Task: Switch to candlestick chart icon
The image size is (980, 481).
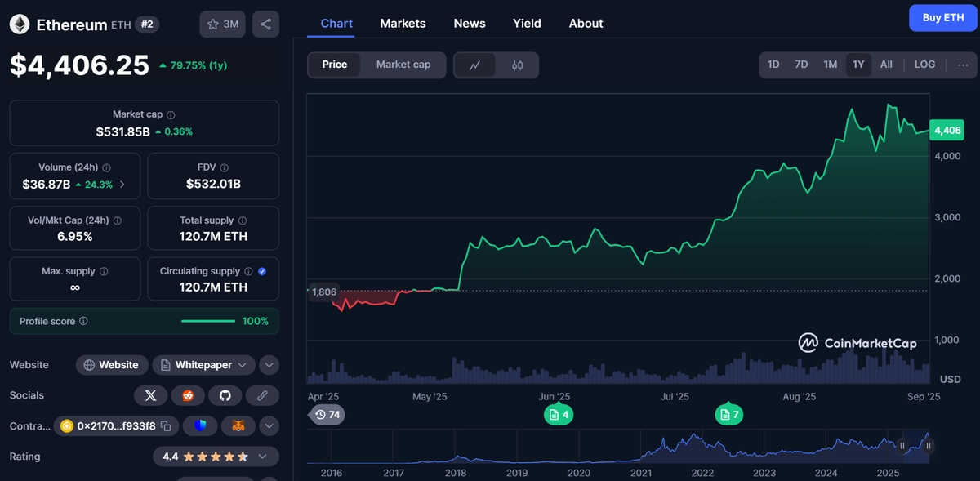Action: pyautogui.click(x=517, y=65)
